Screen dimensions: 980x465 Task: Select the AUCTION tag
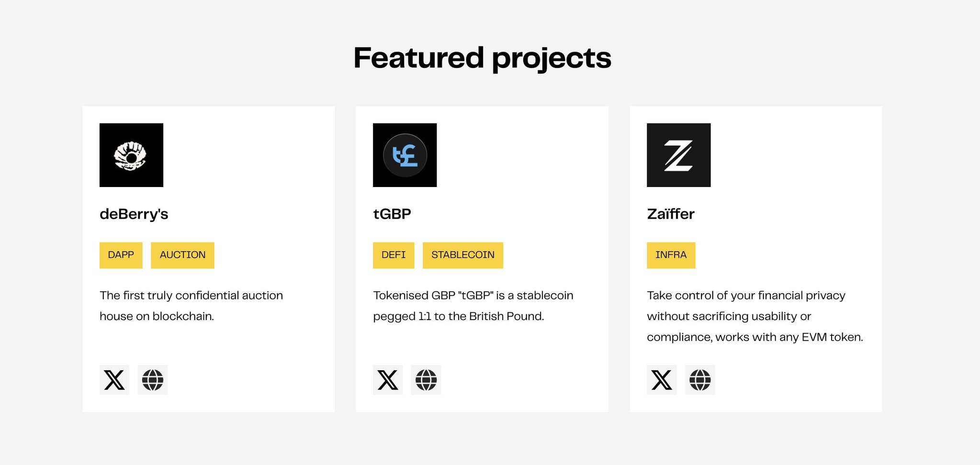pyautogui.click(x=182, y=255)
